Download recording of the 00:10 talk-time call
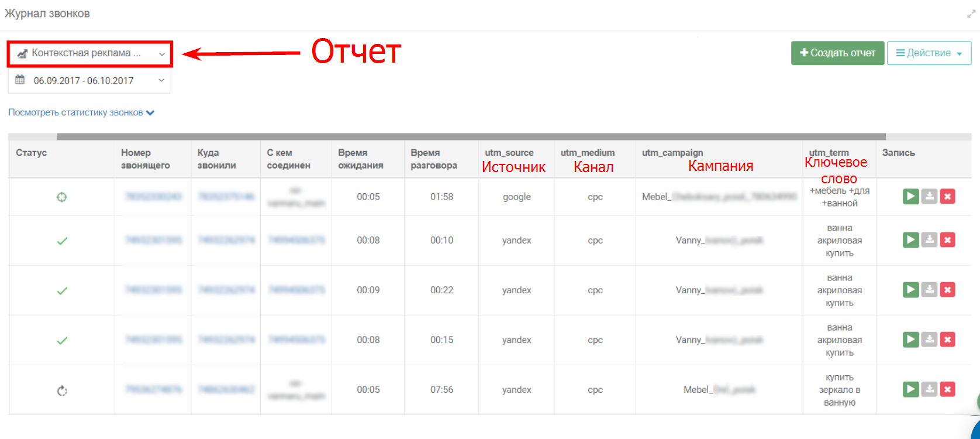This screenshot has height=439, width=980. (929, 240)
